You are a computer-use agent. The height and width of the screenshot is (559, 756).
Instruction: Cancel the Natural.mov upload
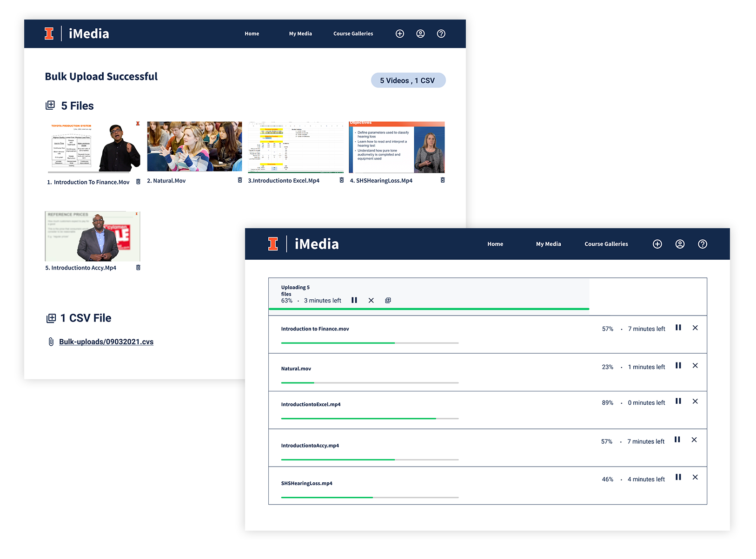695,365
